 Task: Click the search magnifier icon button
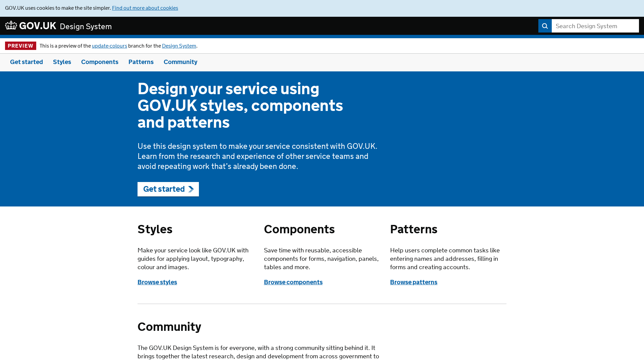pos(545,26)
